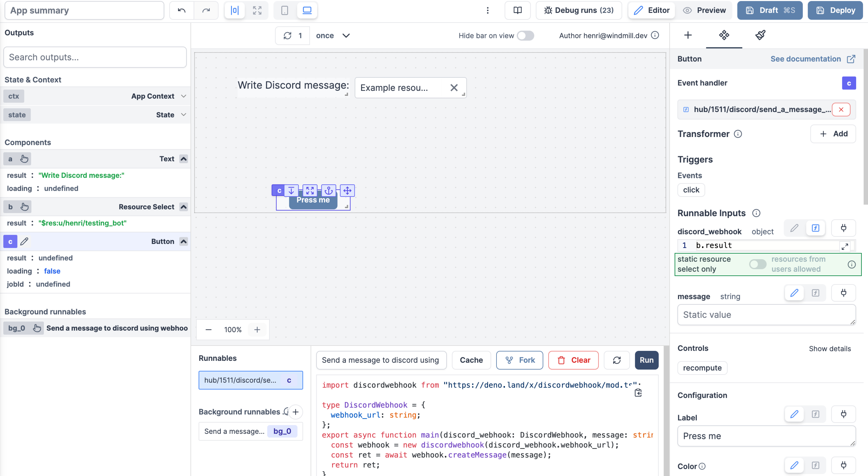Click the refresh icon next to Run
The image size is (868, 476).
pos(616,360)
